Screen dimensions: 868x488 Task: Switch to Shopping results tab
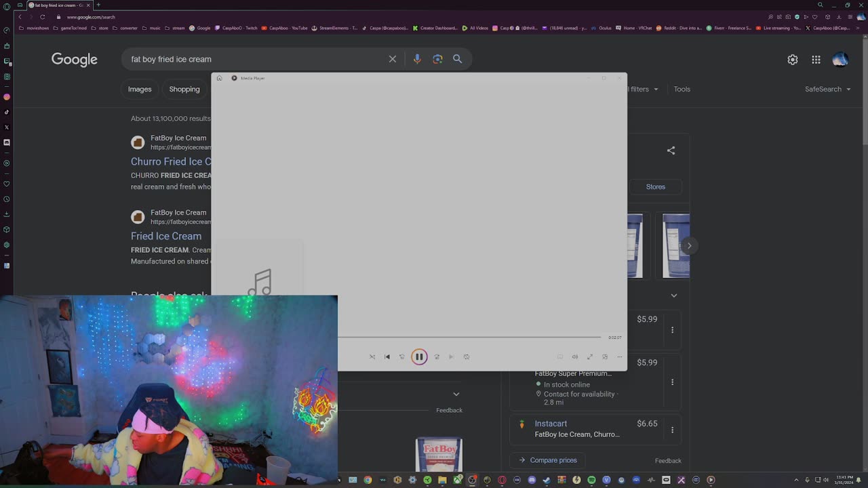click(x=184, y=89)
